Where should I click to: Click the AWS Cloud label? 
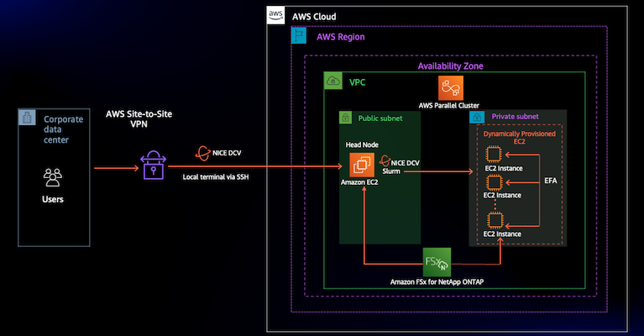coord(314,17)
